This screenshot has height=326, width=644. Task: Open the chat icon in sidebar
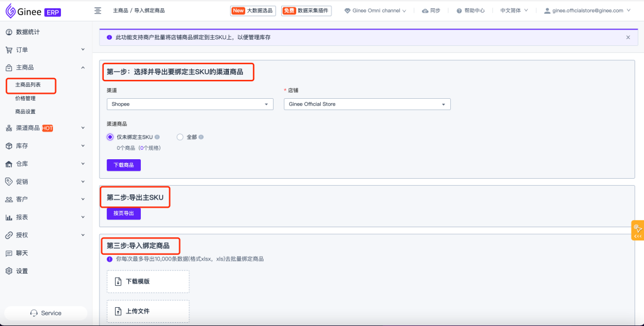pyautogui.click(x=9, y=253)
